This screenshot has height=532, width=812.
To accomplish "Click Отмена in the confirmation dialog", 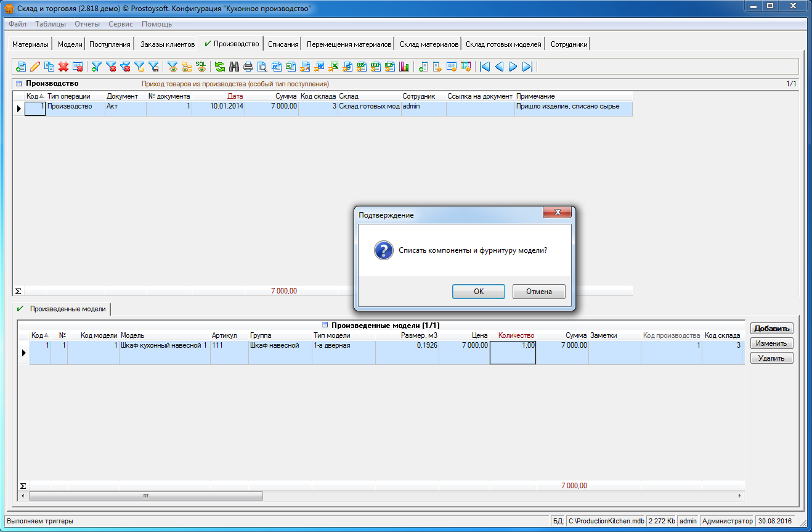I will click(538, 292).
